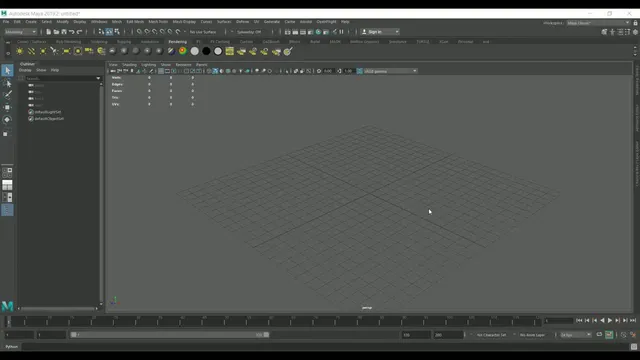Open the yellow render settings shelf icon

(x=230, y=51)
